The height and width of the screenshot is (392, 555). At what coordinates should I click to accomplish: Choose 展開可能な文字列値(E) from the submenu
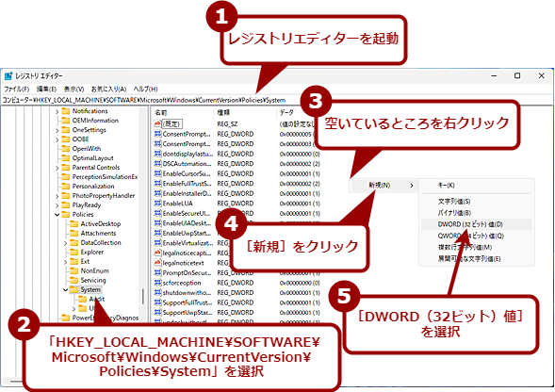tap(477, 258)
